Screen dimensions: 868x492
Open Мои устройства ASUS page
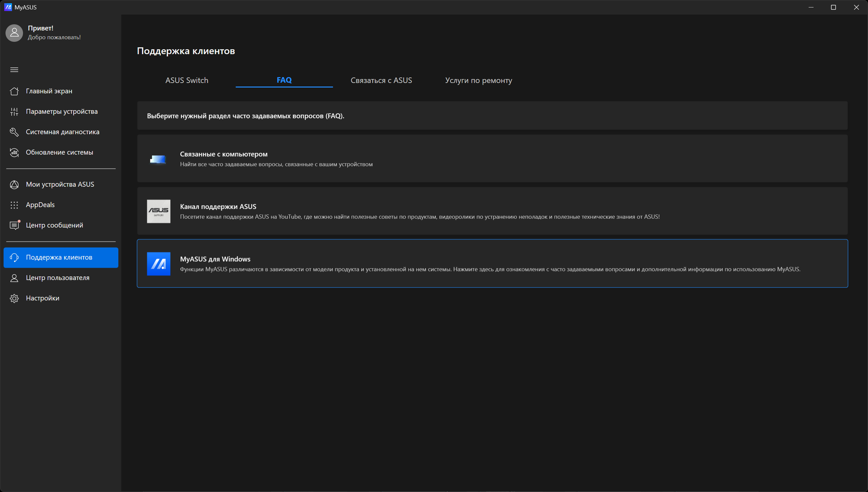(x=61, y=184)
